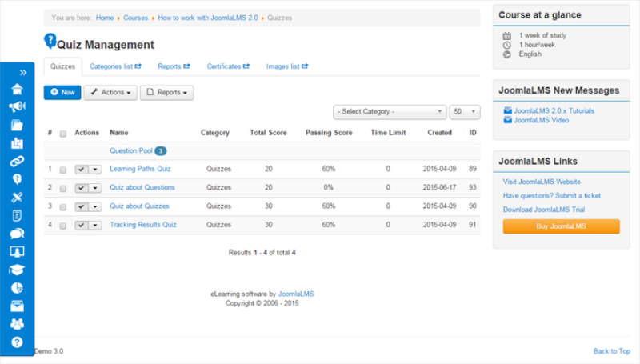Screen dimensions: 640x364
Task: Open the conference screen icon in sidebar
Action: pos(17,251)
